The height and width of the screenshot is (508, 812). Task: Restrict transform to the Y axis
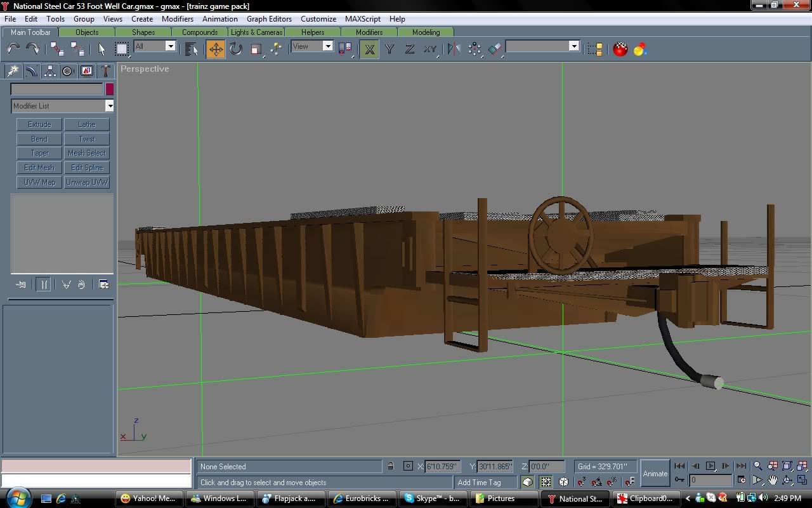[390, 49]
